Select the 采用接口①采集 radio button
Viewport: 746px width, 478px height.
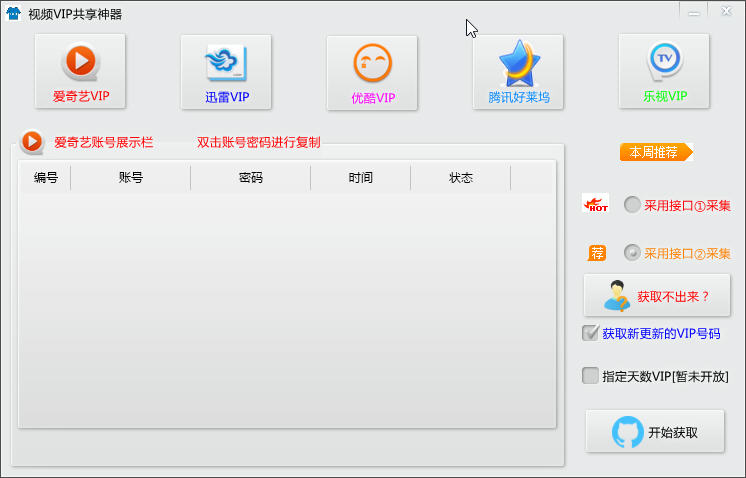point(632,205)
